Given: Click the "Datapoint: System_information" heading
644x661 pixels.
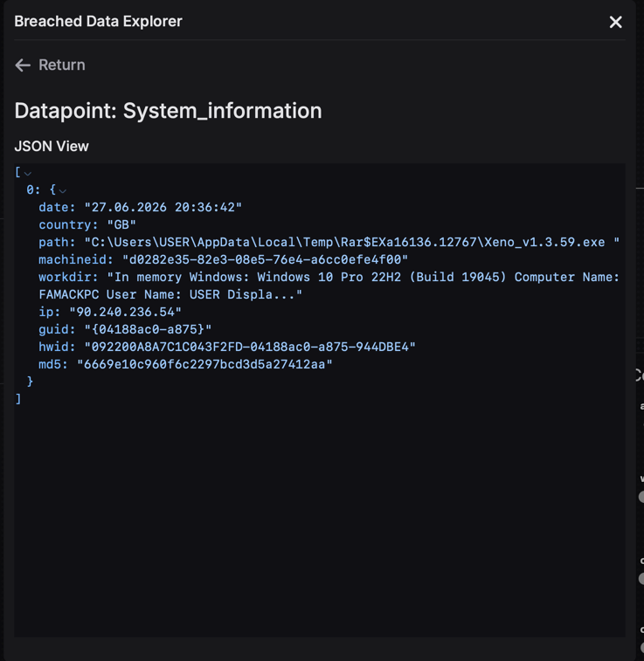Looking at the screenshot, I should tap(169, 111).
